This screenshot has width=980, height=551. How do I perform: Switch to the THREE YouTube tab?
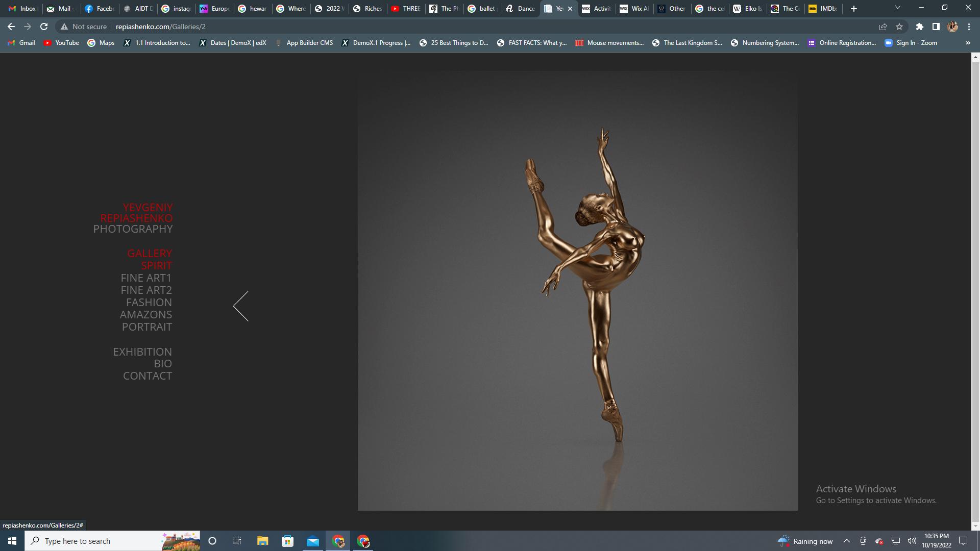[406, 9]
